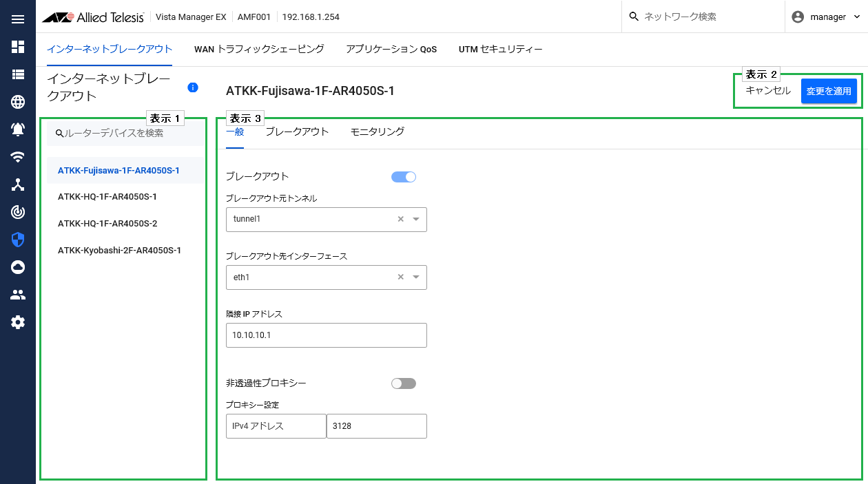Image resolution: width=868 pixels, height=484 pixels.
Task: Open the asset list icon in sidebar
Action: (x=18, y=74)
